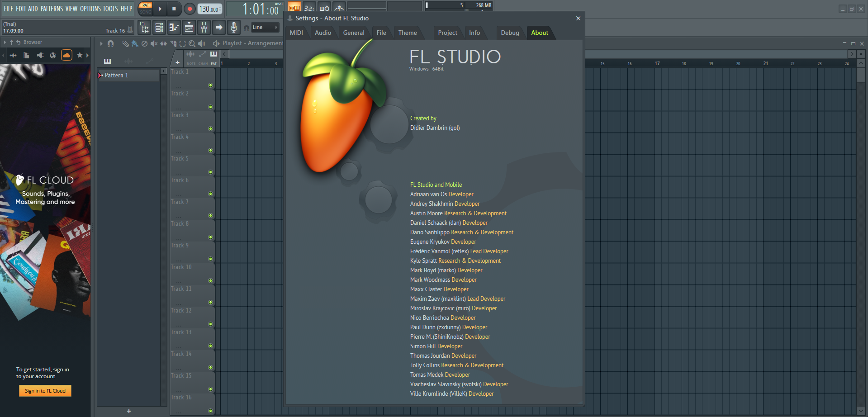Click the Record button
868x417 pixels.
pyautogui.click(x=190, y=9)
